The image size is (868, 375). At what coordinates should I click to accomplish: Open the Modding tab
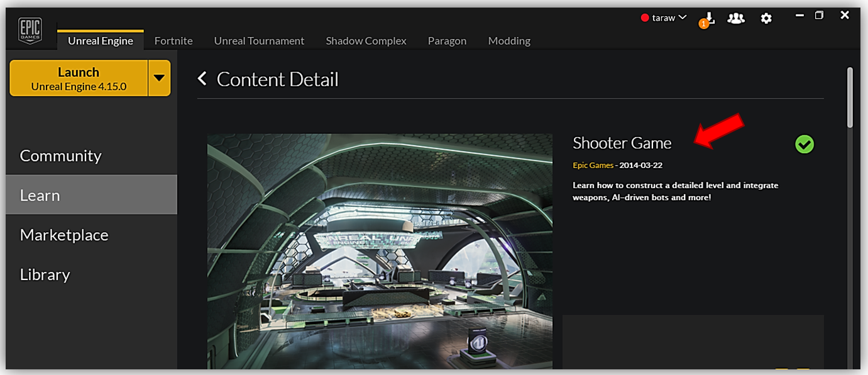coord(509,41)
